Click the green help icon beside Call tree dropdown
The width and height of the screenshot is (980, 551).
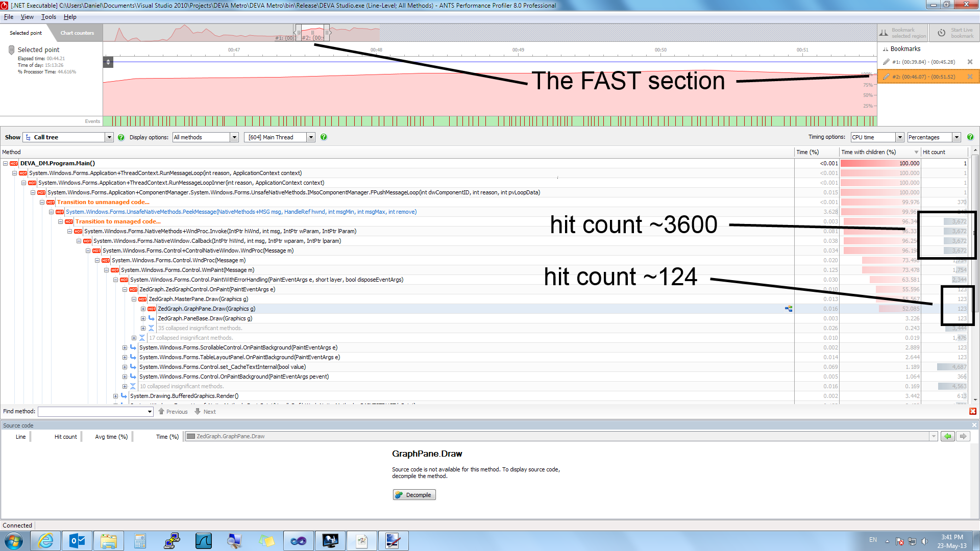[121, 137]
